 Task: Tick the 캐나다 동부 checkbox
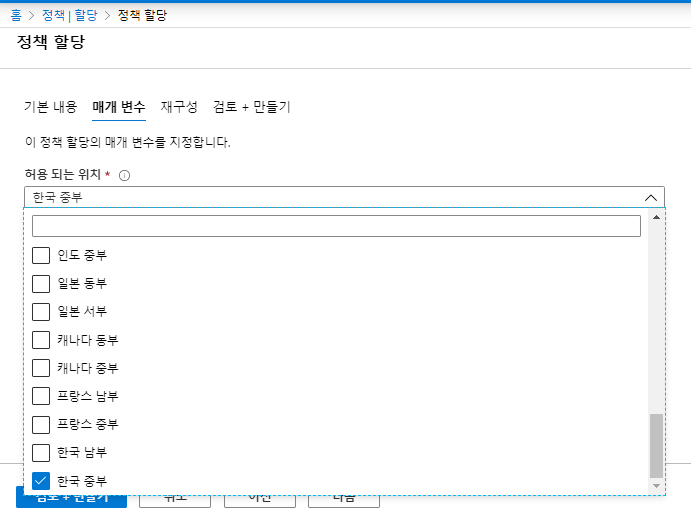(x=41, y=340)
